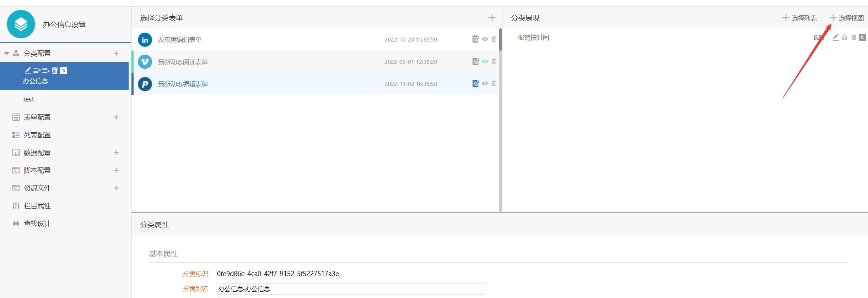Click the Vimeo-style icon of 最新动态阅读表单
The width and height of the screenshot is (868, 298).
point(145,62)
